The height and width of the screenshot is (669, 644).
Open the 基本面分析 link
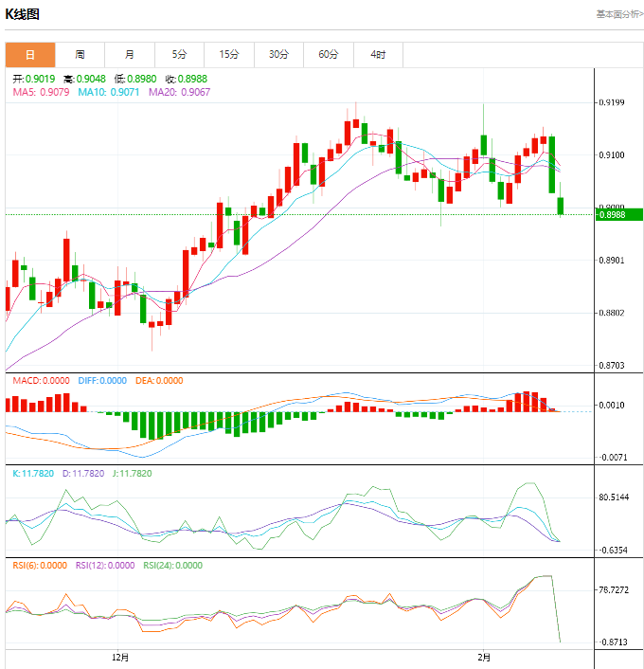click(619, 14)
